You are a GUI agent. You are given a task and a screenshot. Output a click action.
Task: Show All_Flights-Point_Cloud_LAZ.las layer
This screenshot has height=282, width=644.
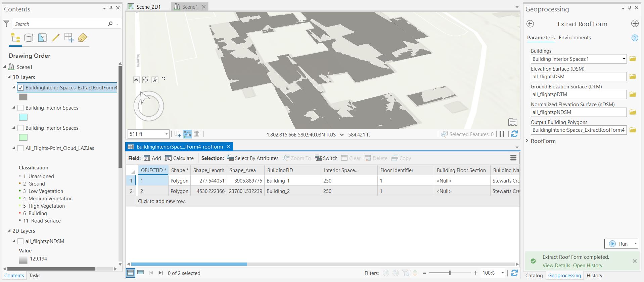20,148
